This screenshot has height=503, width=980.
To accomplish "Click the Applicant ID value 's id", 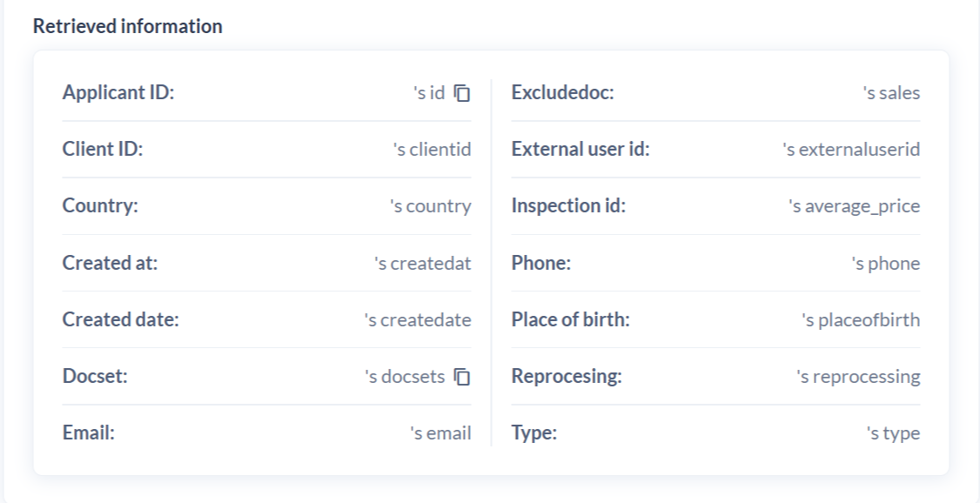I will [429, 93].
